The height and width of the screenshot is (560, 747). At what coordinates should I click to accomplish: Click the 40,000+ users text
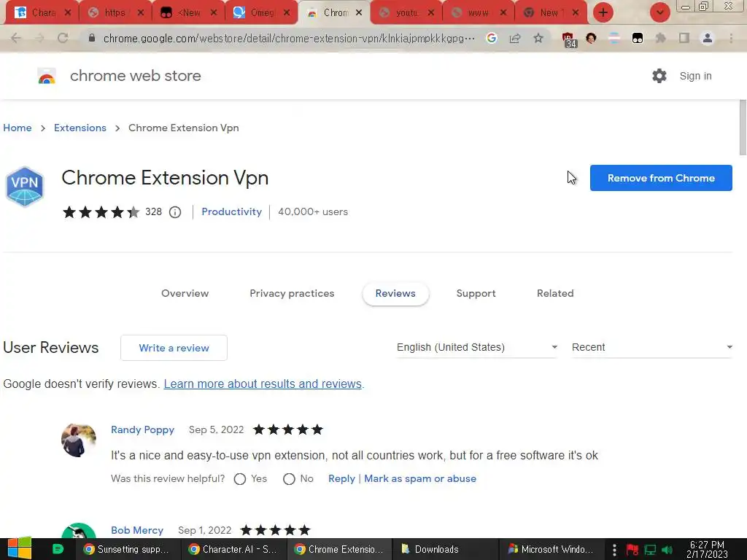(x=313, y=212)
